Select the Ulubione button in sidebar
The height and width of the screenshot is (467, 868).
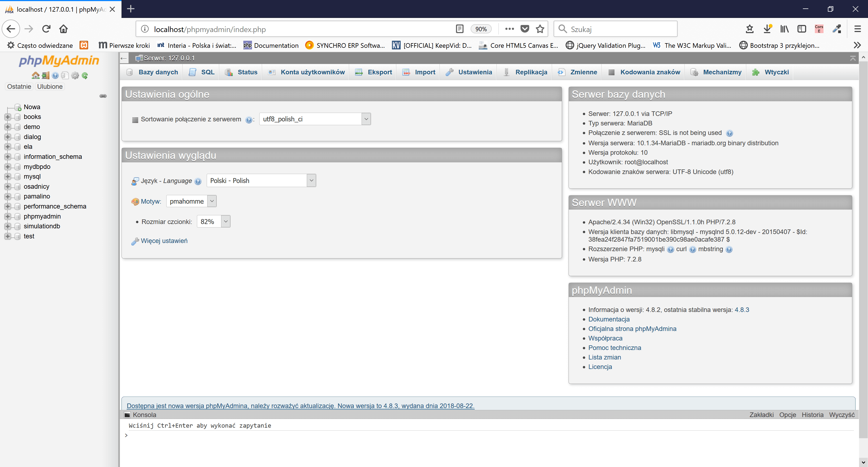click(x=50, y=87)
